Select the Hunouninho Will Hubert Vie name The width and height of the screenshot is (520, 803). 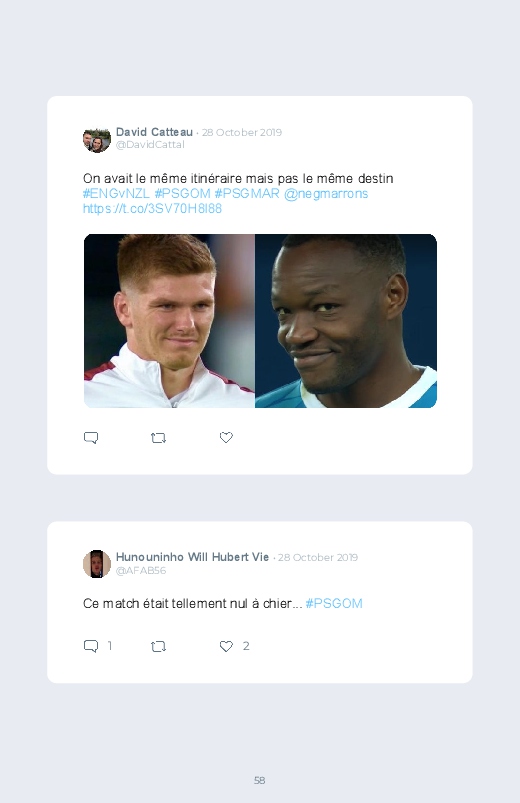coord(192,557)
